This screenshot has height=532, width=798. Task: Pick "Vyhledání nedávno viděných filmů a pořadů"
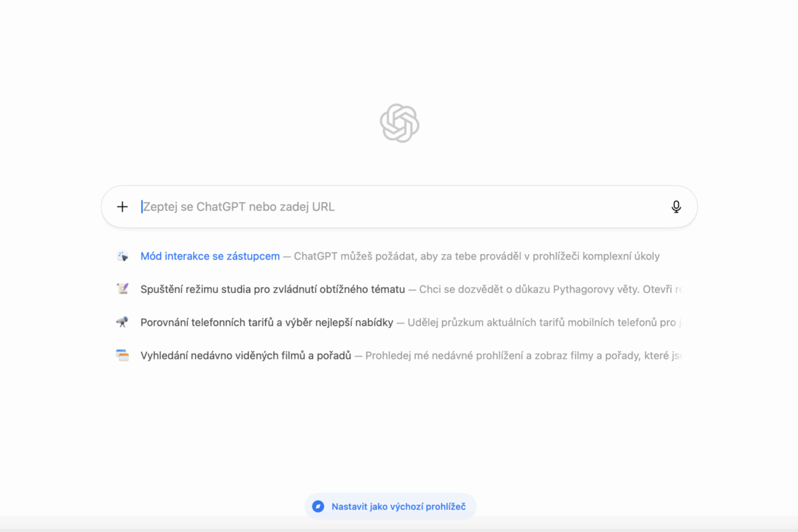246,355
